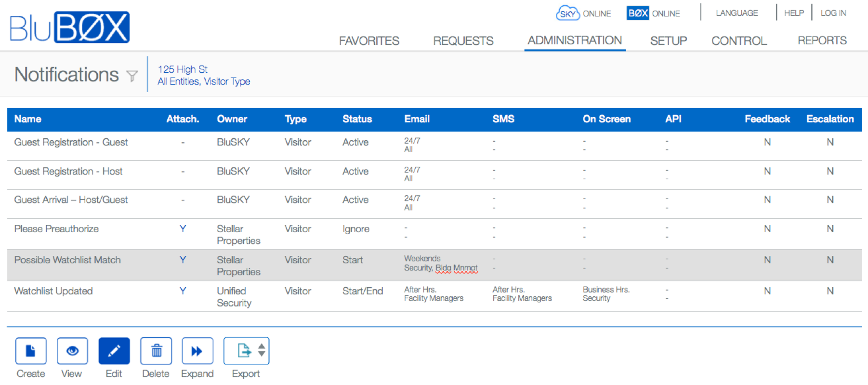The height and width of the screenshot is (385, 868).
Task: Click the BØX Online status icon
Action: [x=637, y=13]
